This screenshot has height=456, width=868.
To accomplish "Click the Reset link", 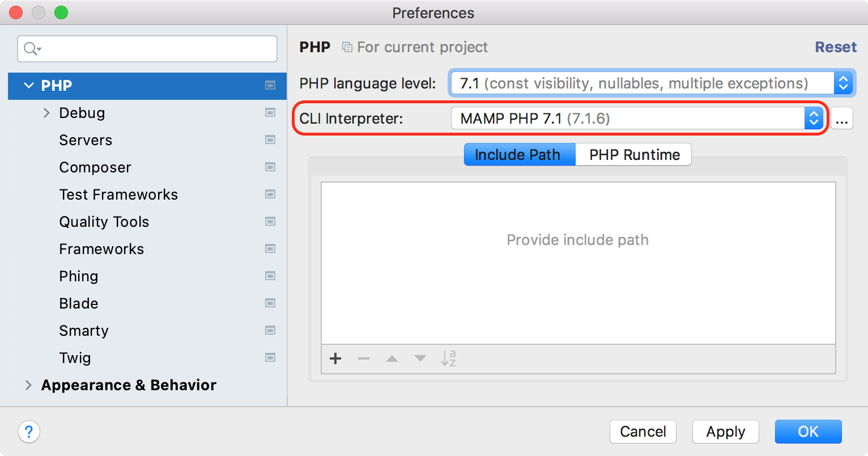I will coord(836,47).
